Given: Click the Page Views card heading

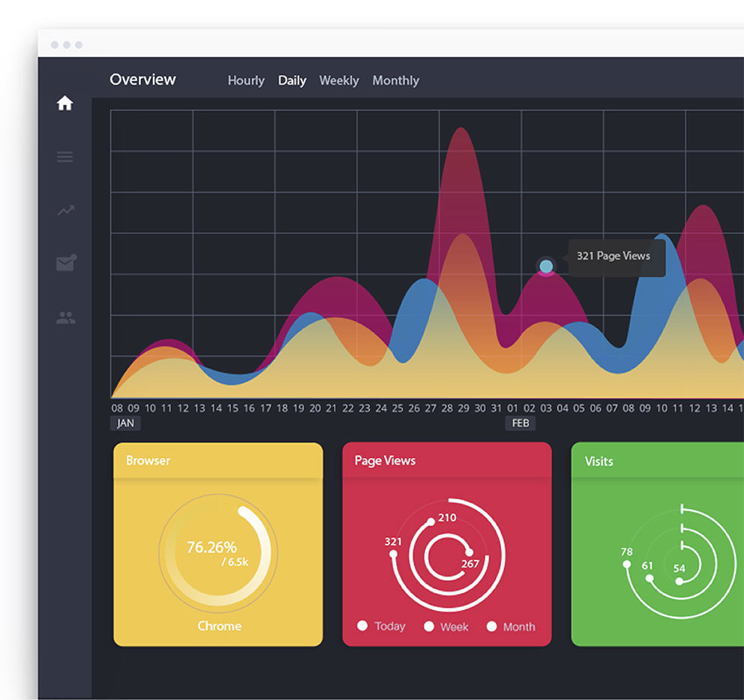Looking at the screenshot, I should click(385, 460).
